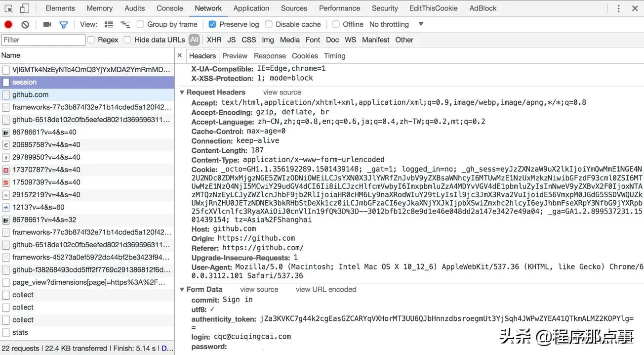Click view source next to Request Headers
This screenshot has height=355, width=644.
282,92
